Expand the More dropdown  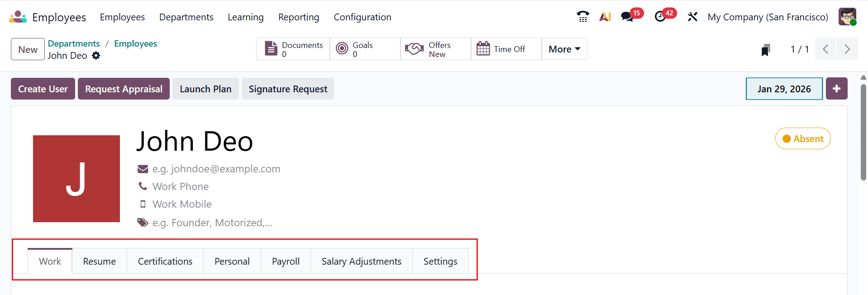(x=564, y=49)
